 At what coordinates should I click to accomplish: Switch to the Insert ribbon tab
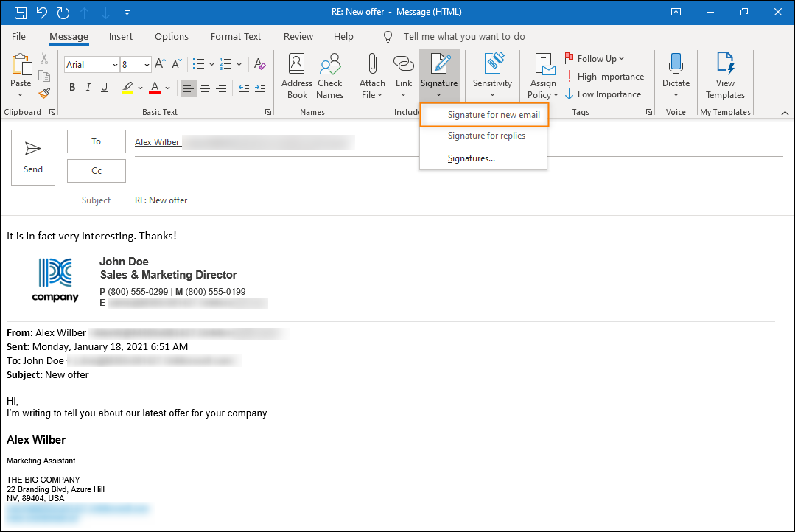click(x=120, y=36)
